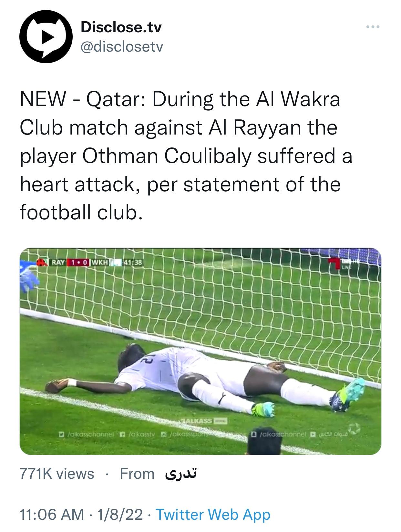Screen dimensions: 401x532
Task: Click the @disclosetv handle
Action: point(122,47)
